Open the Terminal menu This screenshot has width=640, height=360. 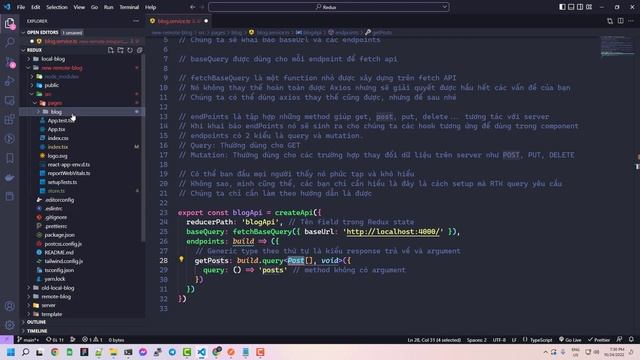(x=129, y=7)
